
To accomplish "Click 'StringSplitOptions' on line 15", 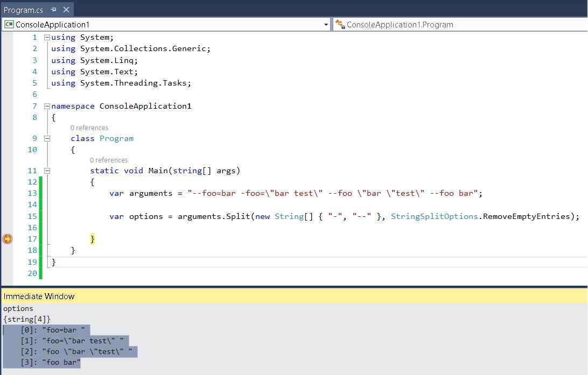I will coord(434,216).
